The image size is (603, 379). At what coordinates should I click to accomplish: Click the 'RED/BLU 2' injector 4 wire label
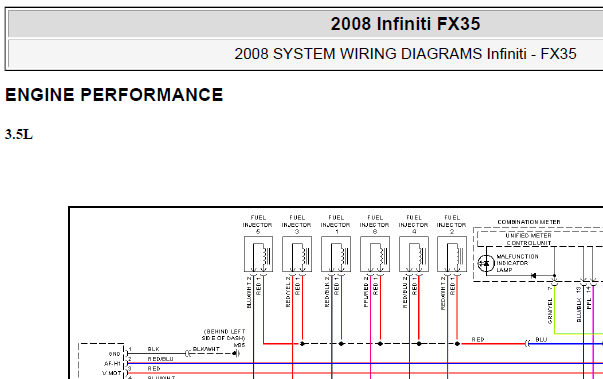pyautogui.click(x=405, y=292)
